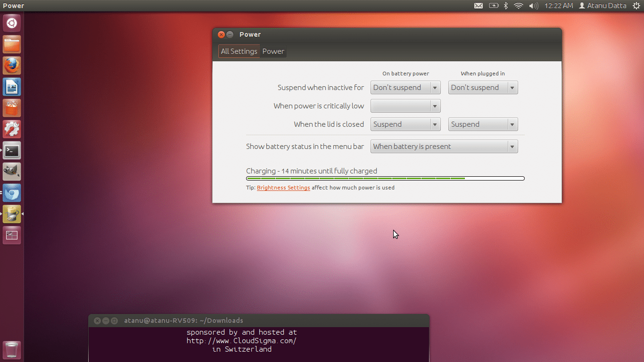Open LibreOffice Writer from the launcher
The image size is (644, 362).
[x=12, y=87]
